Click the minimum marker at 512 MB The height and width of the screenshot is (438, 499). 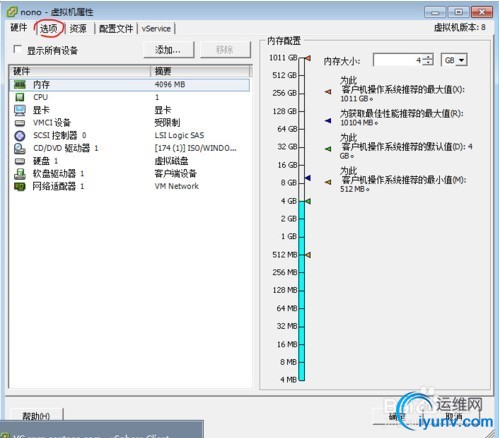308,255
